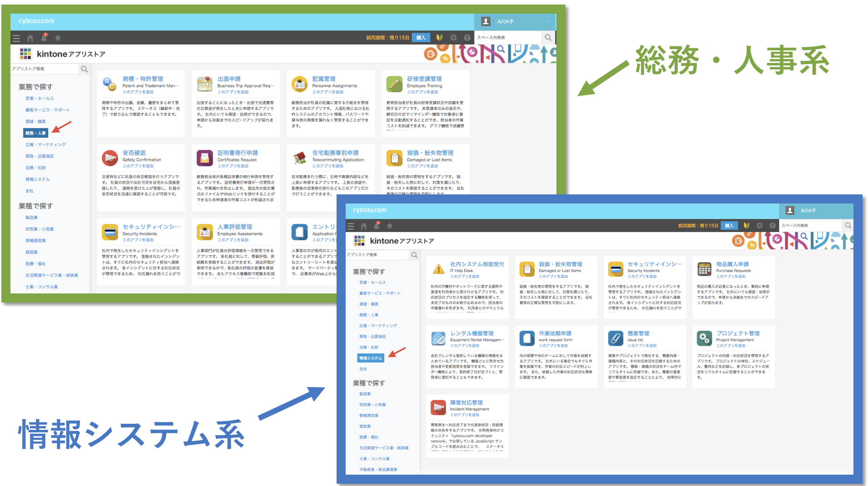Go to home icon in blue-framed window

(x=363, y=226)
